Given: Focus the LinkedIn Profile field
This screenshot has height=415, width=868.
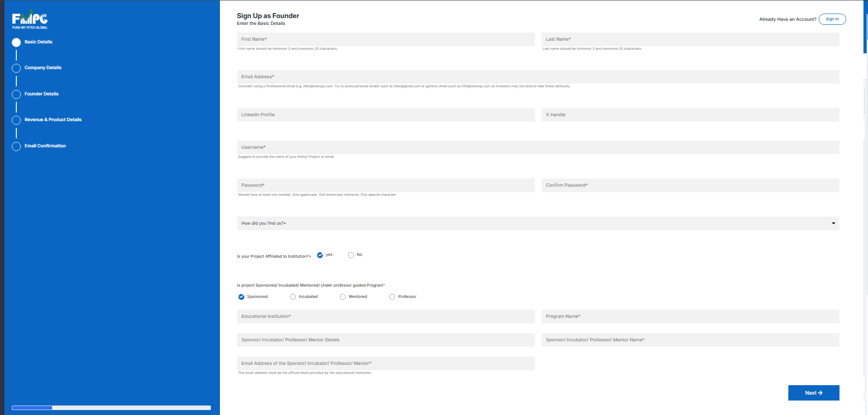Looking at the screenshot, I should tap(386, 115).
